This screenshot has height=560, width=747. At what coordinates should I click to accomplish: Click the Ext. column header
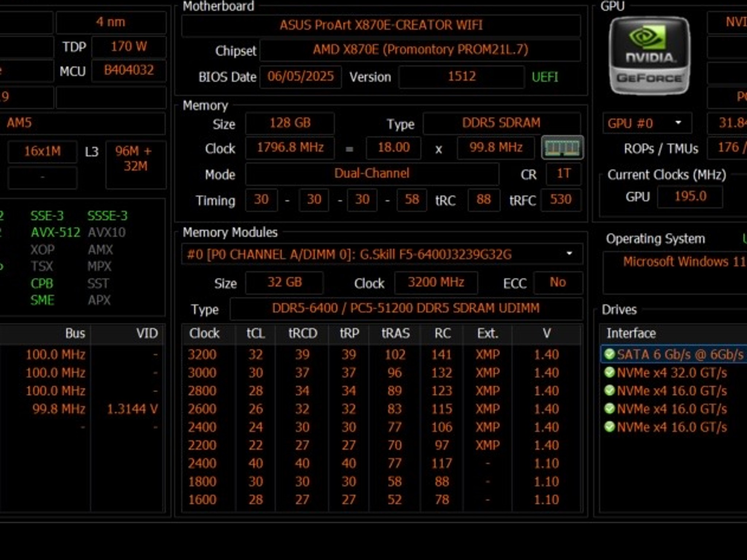[x=488, y=333]
